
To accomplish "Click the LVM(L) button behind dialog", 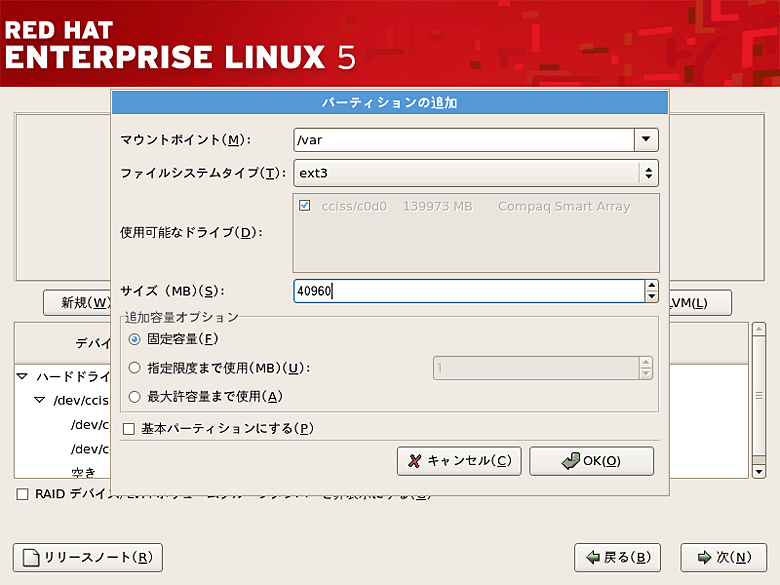I will tap(700, 302).
